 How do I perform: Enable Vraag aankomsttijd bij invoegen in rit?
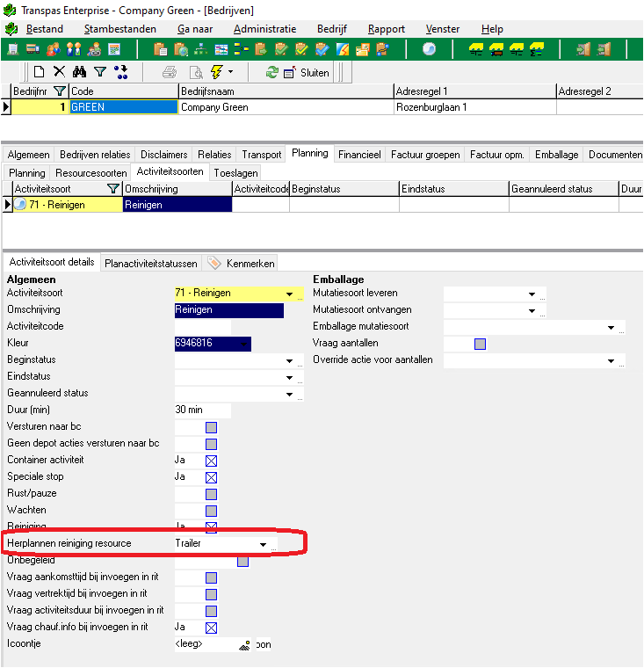point(211,577)
